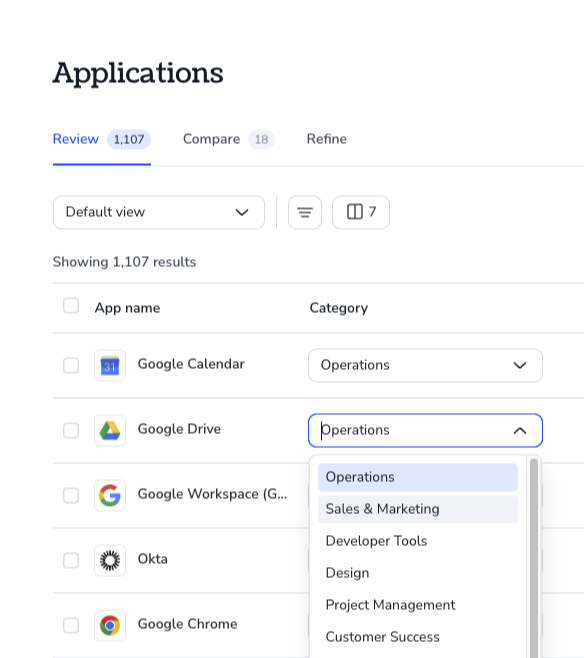Click the Google Drive app icon
The height and width of the screenshot is (658, 584).
click(x=110, y=431)
